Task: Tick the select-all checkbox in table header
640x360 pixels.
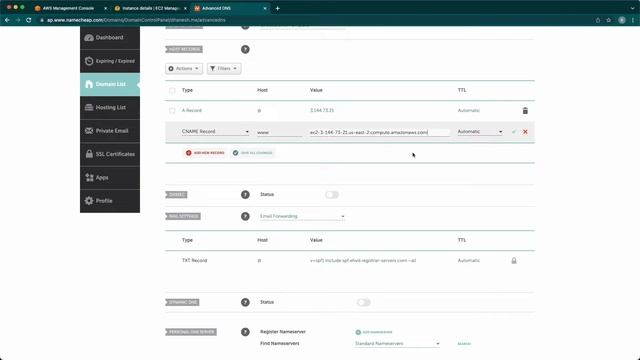Action: 172,90
